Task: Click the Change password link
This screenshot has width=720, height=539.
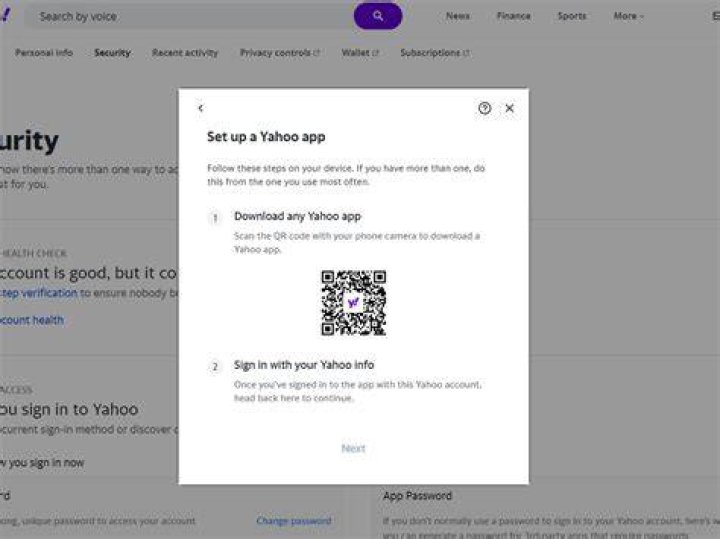Action: tap(294, 521)
